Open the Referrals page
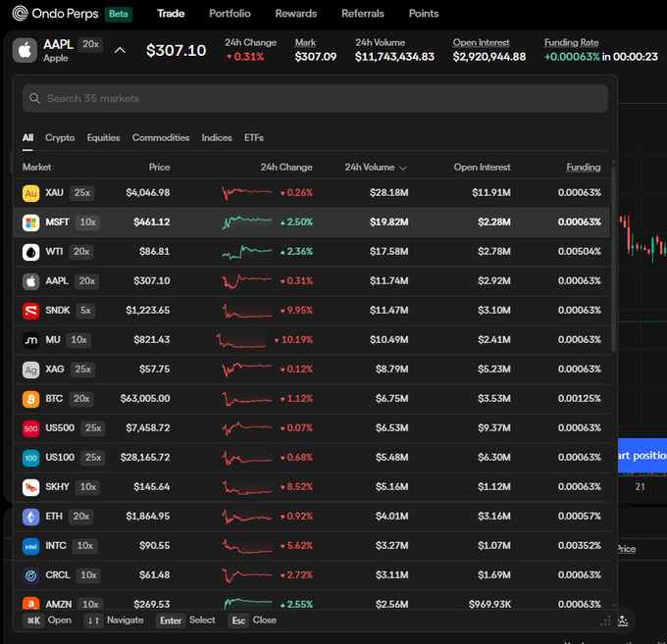The height and width of the screenshot is (644, 667). [362, 14]
